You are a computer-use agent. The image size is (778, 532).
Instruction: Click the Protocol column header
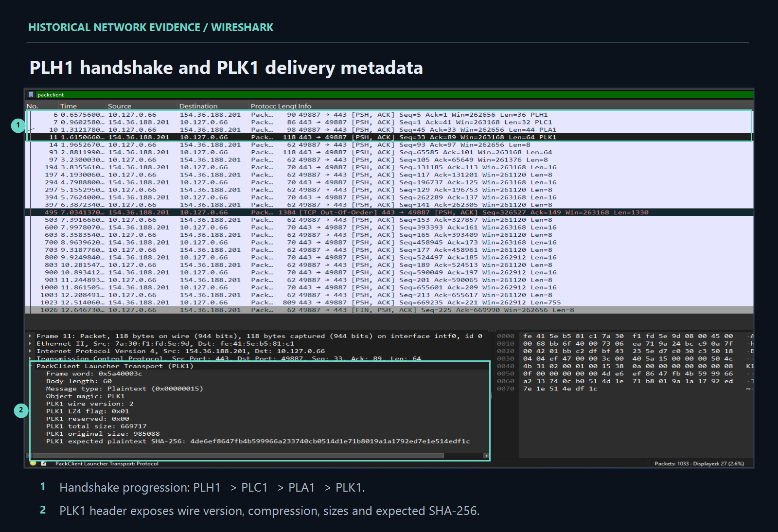click(263, 106)
